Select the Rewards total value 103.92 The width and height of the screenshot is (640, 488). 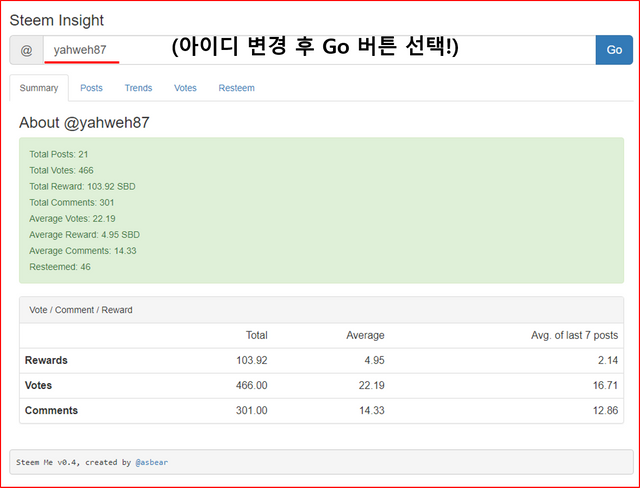click(251, 360)
